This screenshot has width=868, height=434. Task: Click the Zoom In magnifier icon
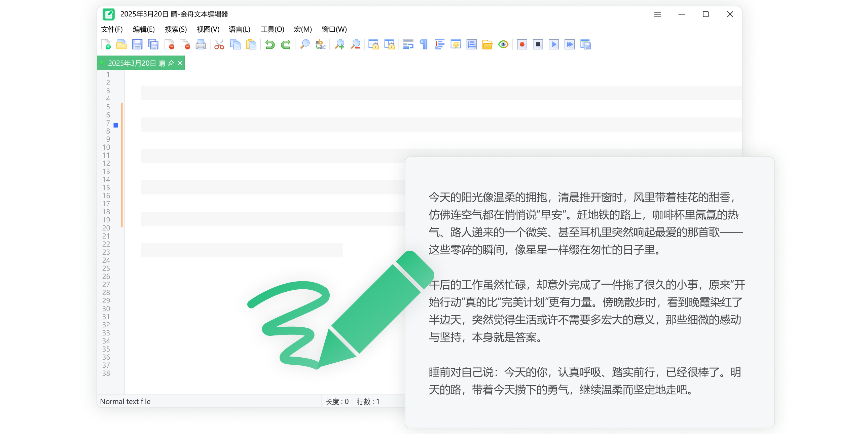[x=339, y=44]
